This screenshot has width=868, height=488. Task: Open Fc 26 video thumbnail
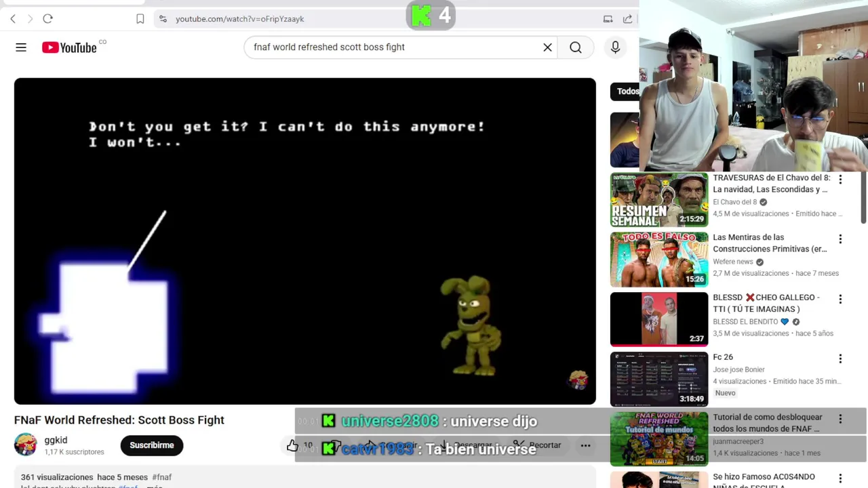(x=659, y=379)
